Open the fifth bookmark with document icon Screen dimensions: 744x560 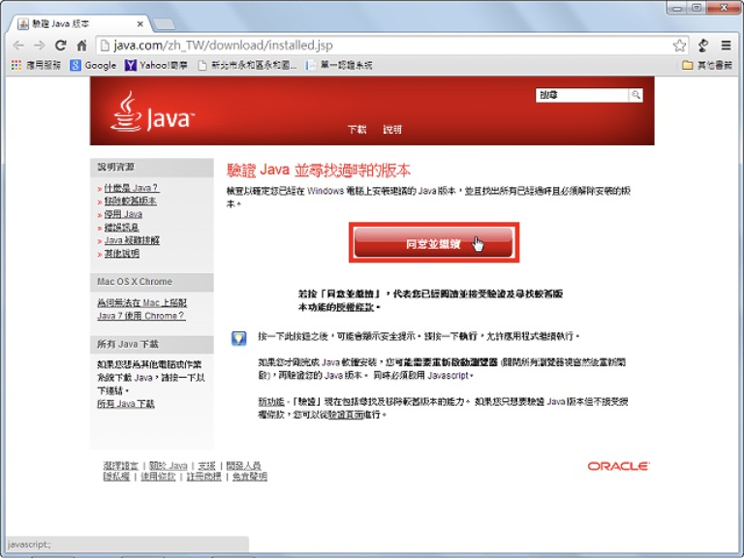point(339,65)
